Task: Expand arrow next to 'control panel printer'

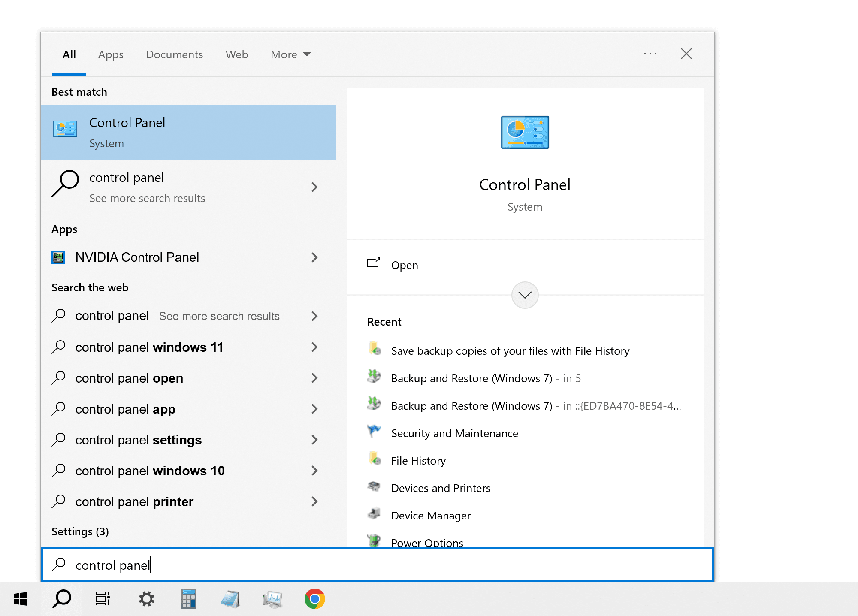Action: [314, 501]
